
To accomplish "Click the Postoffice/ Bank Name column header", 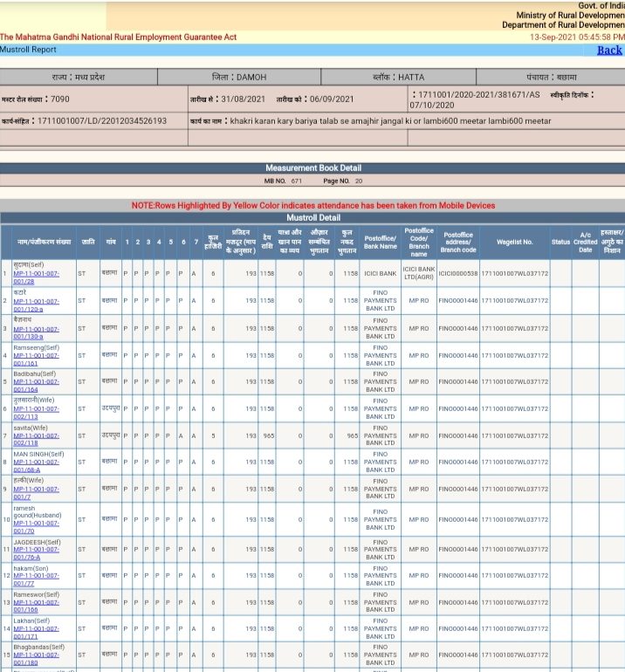I will click(x=381, y=242).
